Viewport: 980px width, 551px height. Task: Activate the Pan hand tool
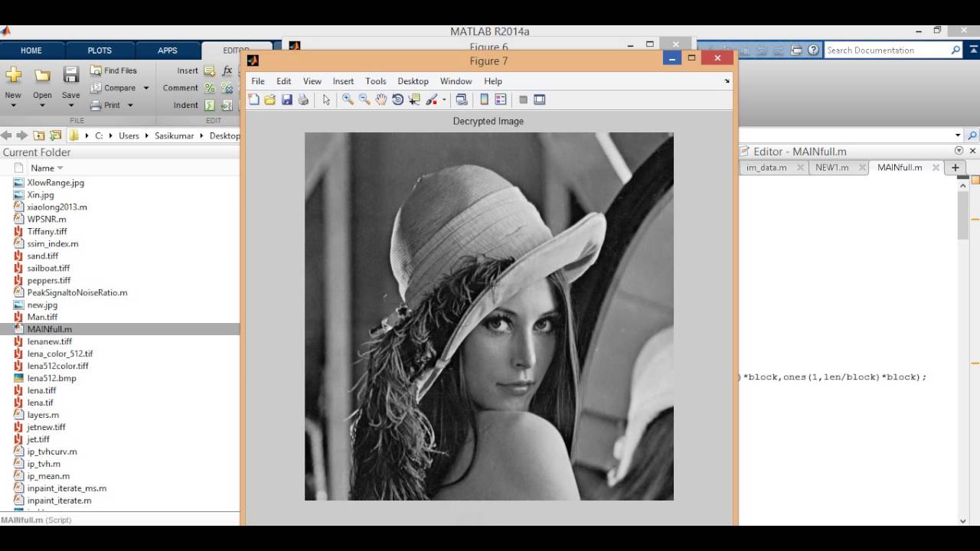[x=381, y=99]
